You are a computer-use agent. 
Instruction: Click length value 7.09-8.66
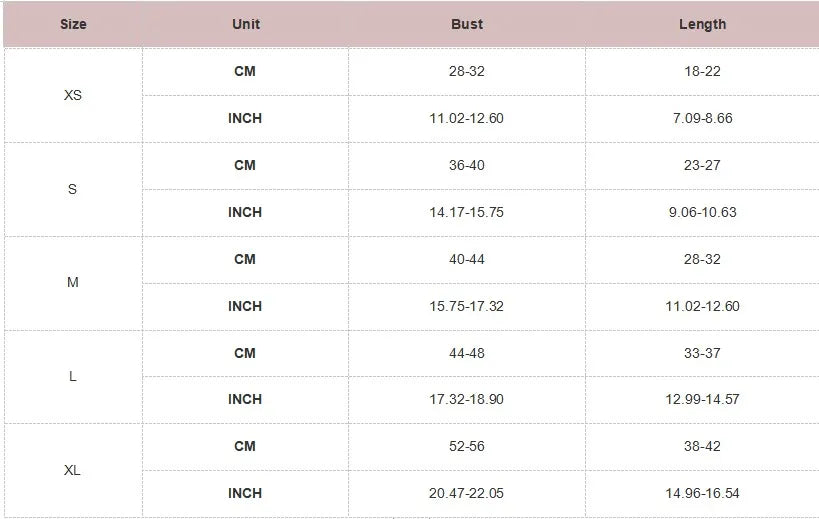702,118
